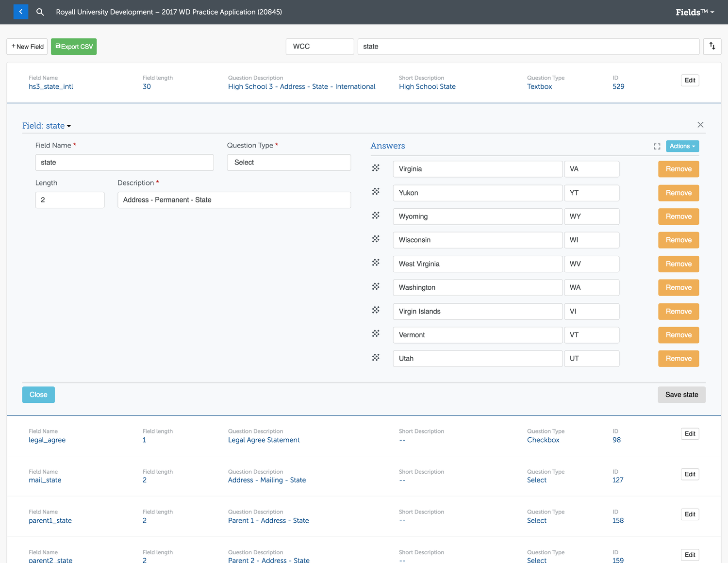
Task: Open the Actions dropdown in Answers
Action: point(682,146)
